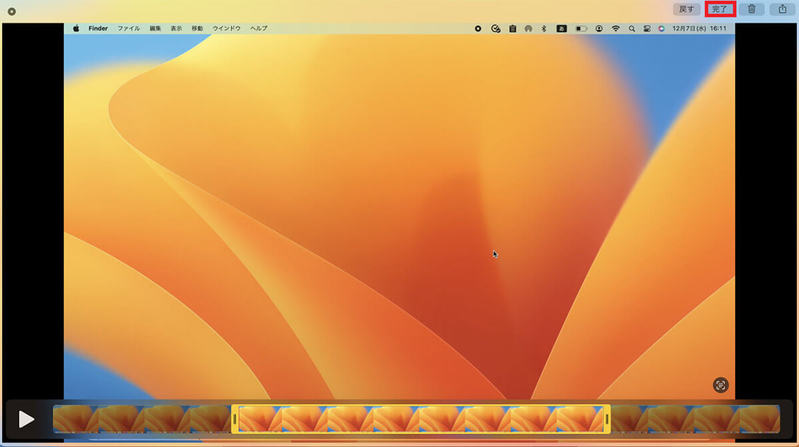The width and height of the screenshot is (799, 447).
Task: Click the date and time 12月7日 16:11
Action: [699, 29]
